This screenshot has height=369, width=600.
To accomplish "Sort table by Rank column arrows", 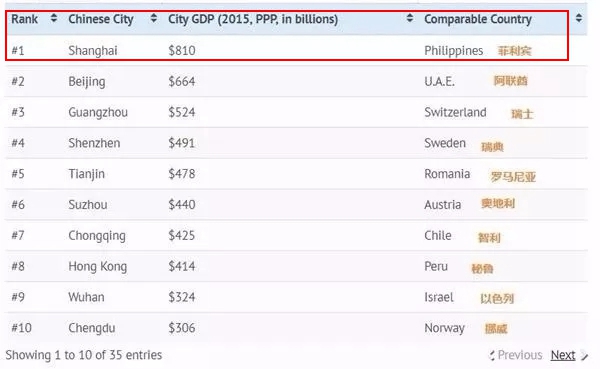I will (x=54, y=18).
